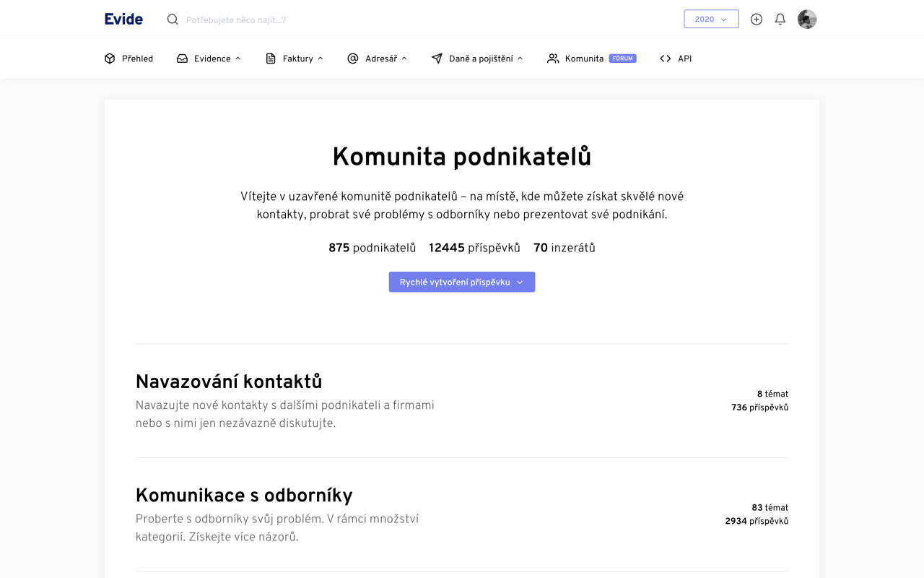Screen dimensions: 924x578
Task: Select the Evidence envelope icon
Action: (x=181, y=59)
